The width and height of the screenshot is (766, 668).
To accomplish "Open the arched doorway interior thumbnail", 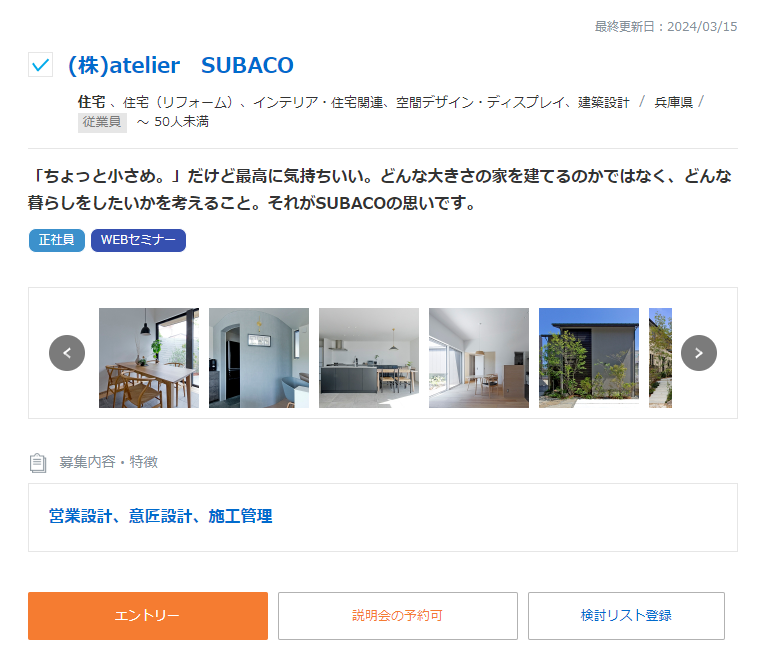I will (x=259, y=358).
